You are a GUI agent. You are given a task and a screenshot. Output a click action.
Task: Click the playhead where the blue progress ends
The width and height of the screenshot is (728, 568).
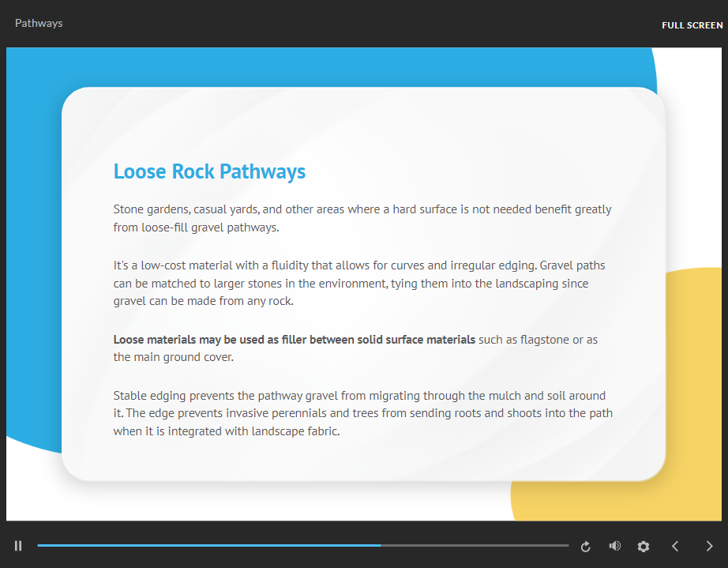tap(381, 546)
